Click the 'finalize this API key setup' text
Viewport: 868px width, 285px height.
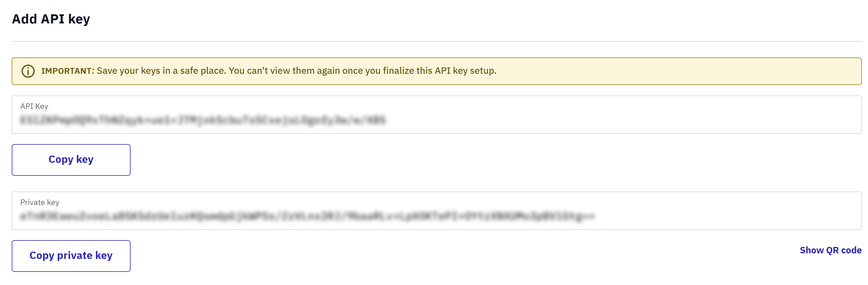click(439, 71)
